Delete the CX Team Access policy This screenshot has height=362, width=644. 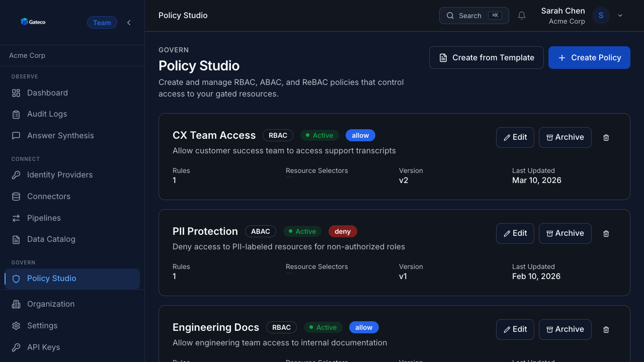click(x=606, y=137)
